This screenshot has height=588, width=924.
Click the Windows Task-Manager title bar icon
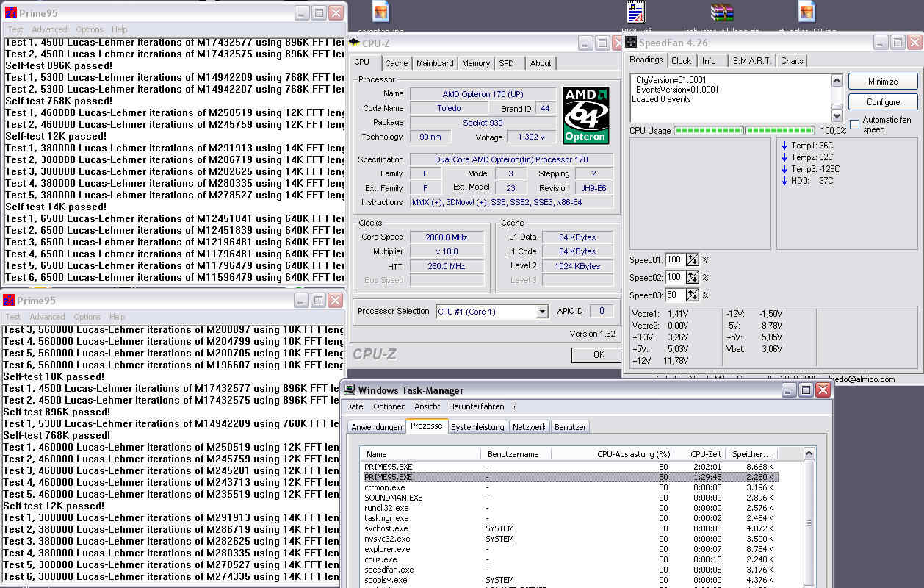pyautogui.click(x=350, y=390)
